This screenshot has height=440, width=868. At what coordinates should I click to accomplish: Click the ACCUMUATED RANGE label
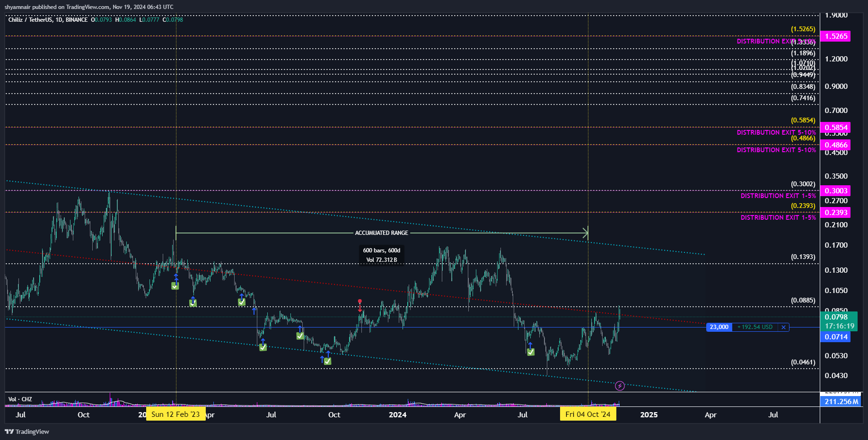[x=381, y=233]
